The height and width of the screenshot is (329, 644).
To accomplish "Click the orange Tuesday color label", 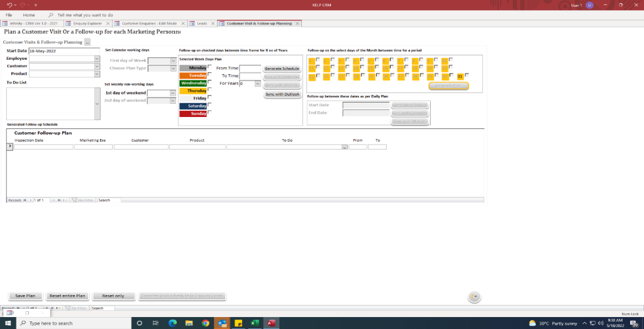I will (193, 75).
